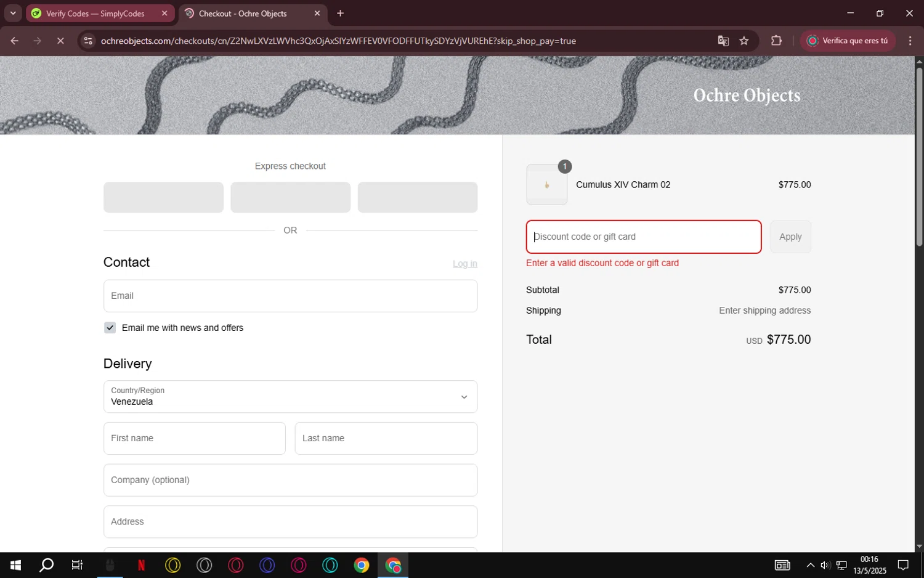Open a new browser tab

pos(340,13)
